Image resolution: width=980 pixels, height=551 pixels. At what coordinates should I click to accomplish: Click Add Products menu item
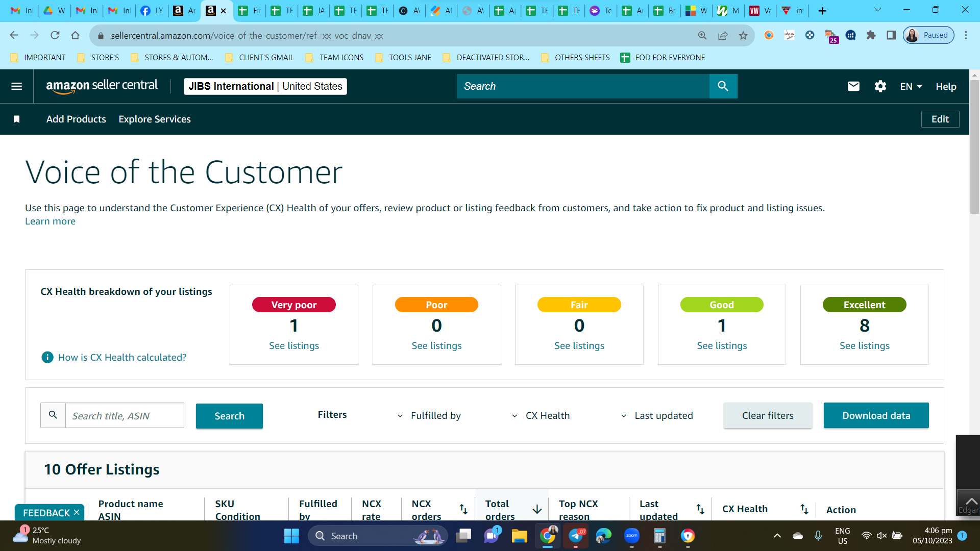point(76,119)
